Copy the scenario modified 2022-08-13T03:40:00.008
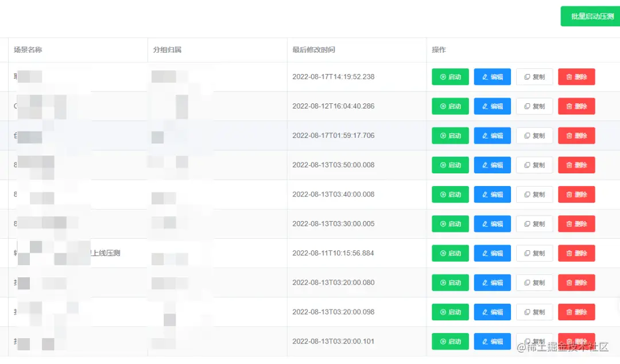This screenshot has height=364, width=620. tap(534, 194)
